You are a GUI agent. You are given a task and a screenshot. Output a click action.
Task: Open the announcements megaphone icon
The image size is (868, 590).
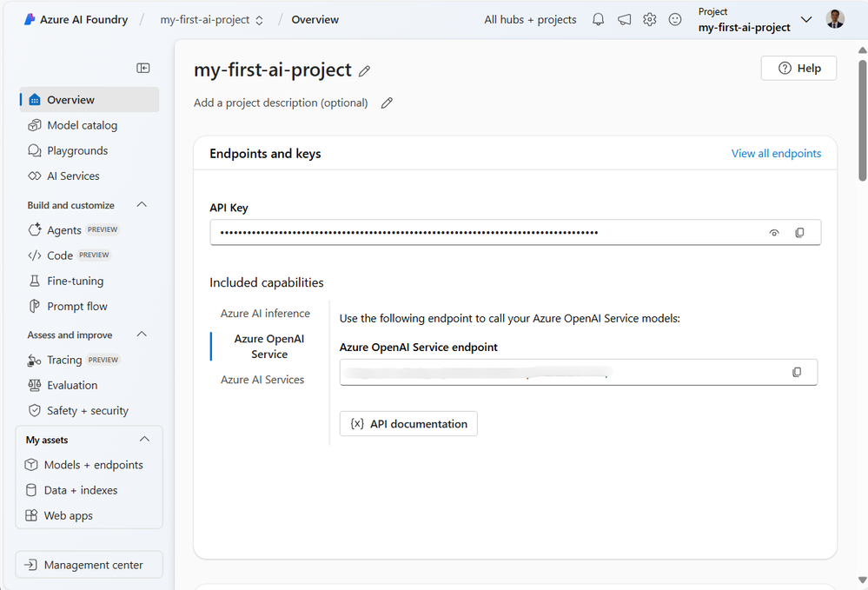coord(624,19)
